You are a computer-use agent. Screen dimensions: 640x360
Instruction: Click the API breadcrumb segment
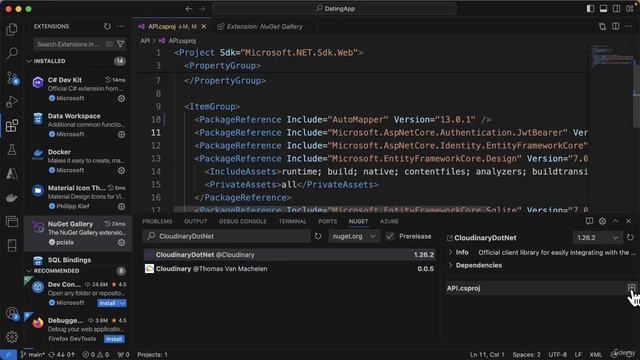point(145,41)
